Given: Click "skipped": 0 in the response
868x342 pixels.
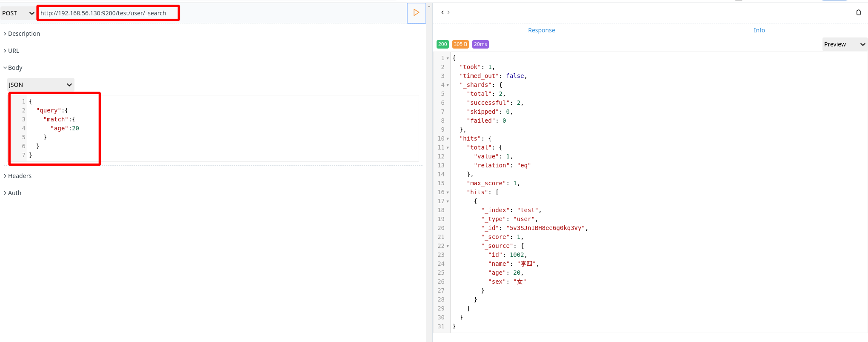Looking at the screenshot, I should point(490,112).
